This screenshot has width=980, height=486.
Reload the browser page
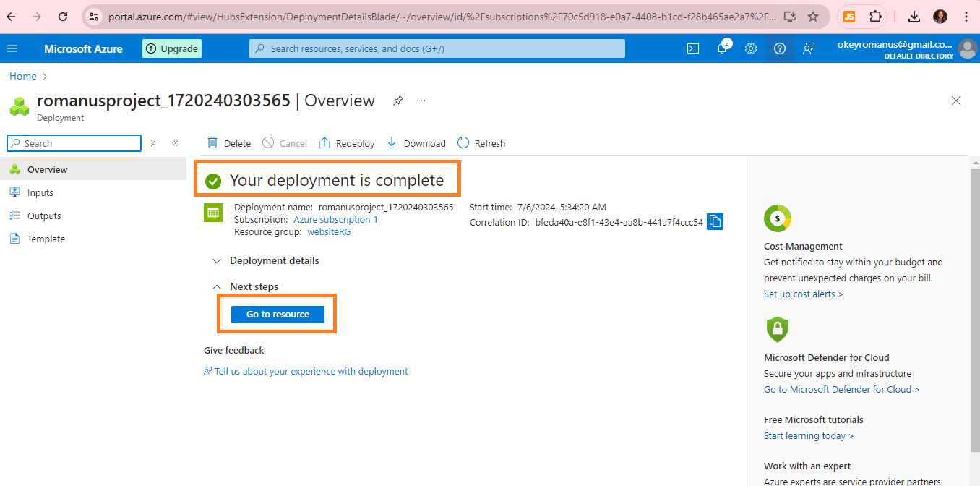pos(63,16)
